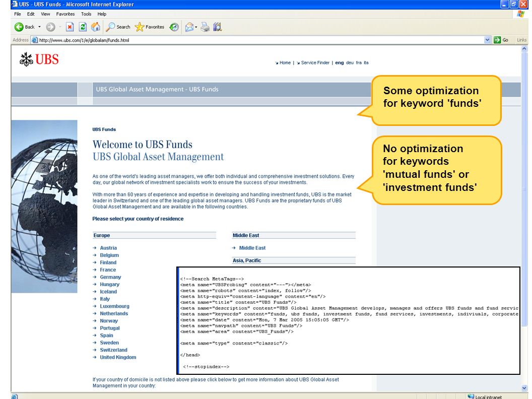Select Spain country link

point(106,336)
